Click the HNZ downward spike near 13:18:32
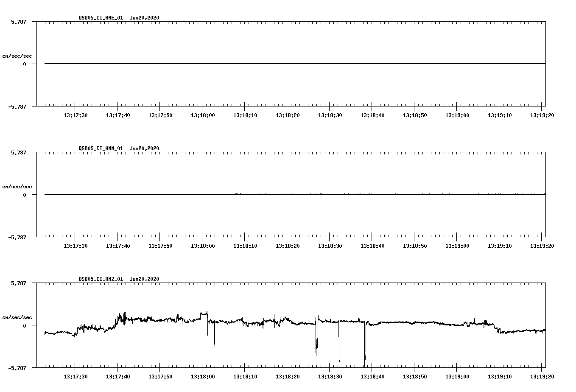 coord(339,342)
